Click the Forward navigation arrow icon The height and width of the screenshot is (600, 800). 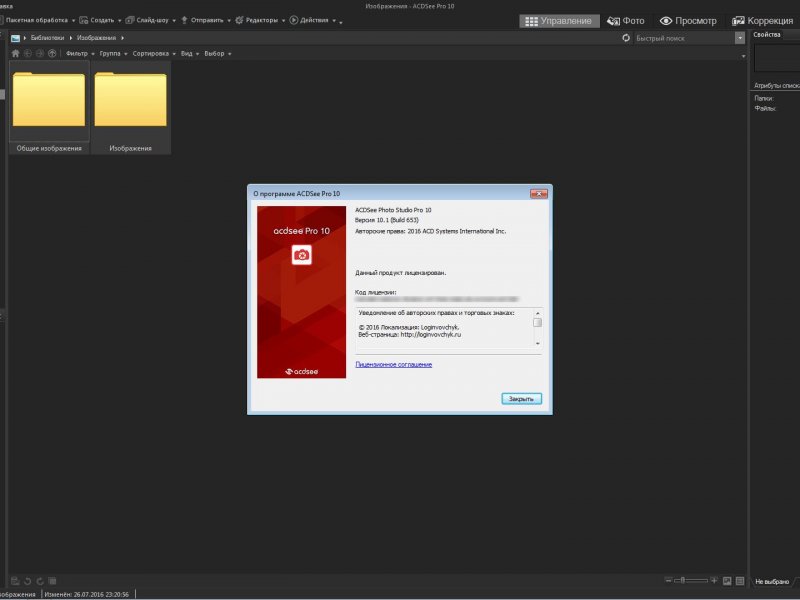(x=40, y=54)
